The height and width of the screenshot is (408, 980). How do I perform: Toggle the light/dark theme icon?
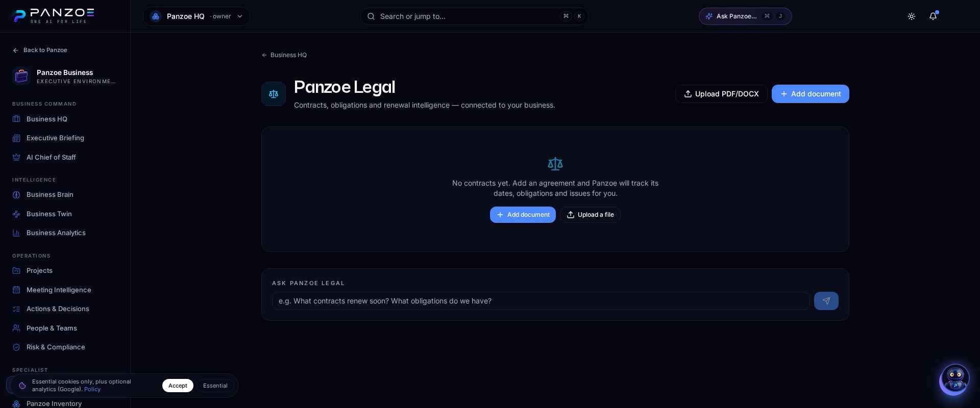click(x=912, y=16)
